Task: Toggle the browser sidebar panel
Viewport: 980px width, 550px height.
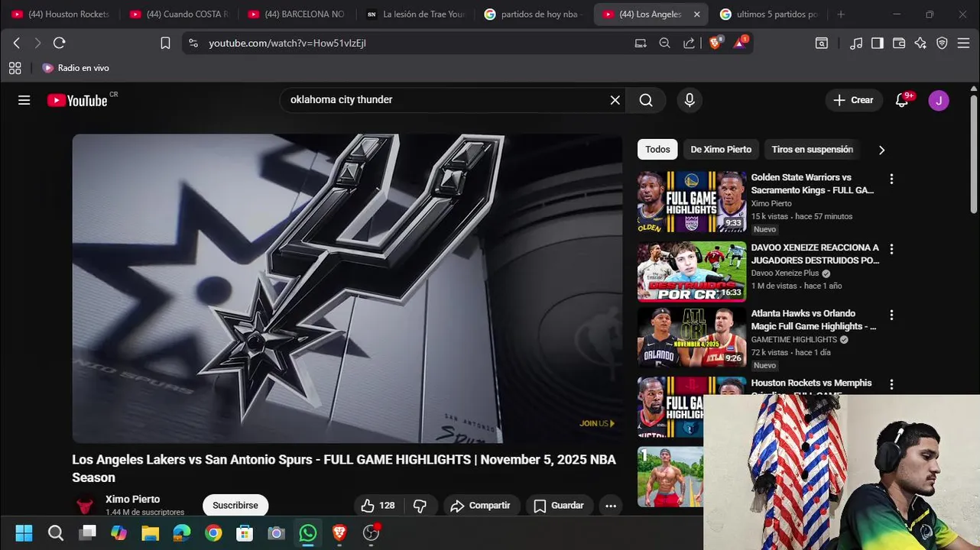Action: pos(878,44)
